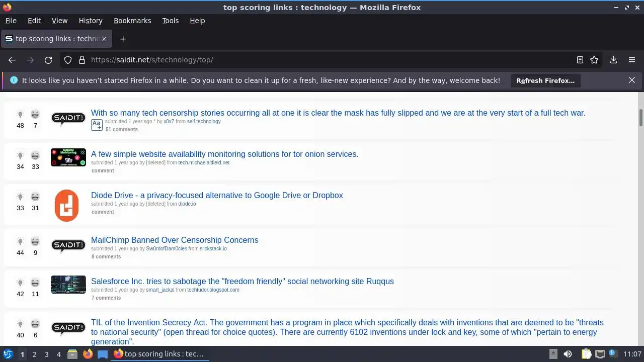Switch to workspace 2 in taskbar
The image size is (644, 362).
(x=34, y=354)
